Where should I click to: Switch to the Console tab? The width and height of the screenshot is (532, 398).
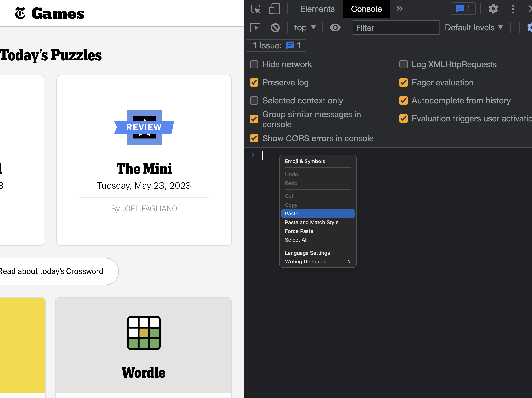(366, 9)
